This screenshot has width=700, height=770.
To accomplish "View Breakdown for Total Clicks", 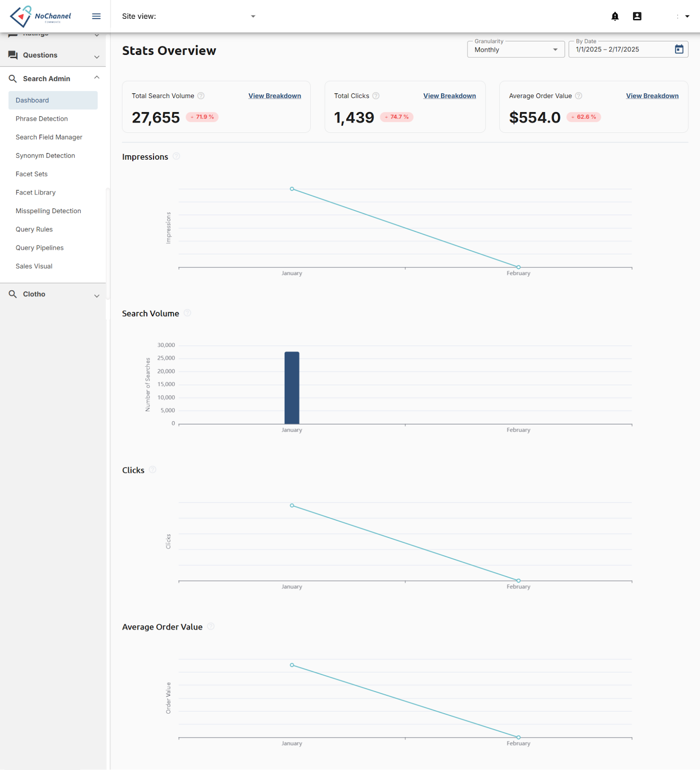I will click(449, 96).
